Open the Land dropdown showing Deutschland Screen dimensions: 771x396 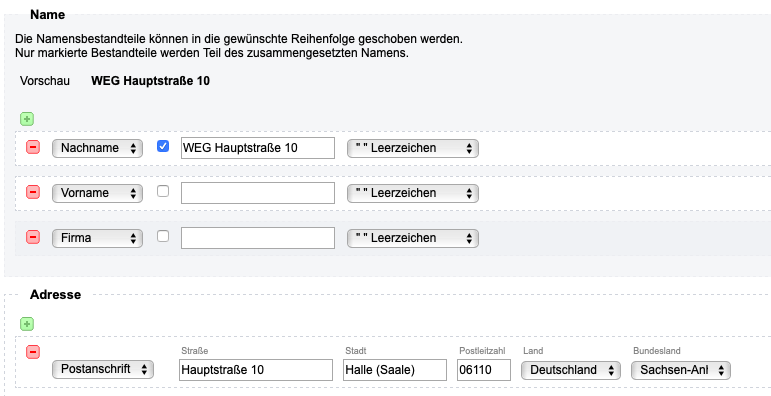(x=571, y=370)
